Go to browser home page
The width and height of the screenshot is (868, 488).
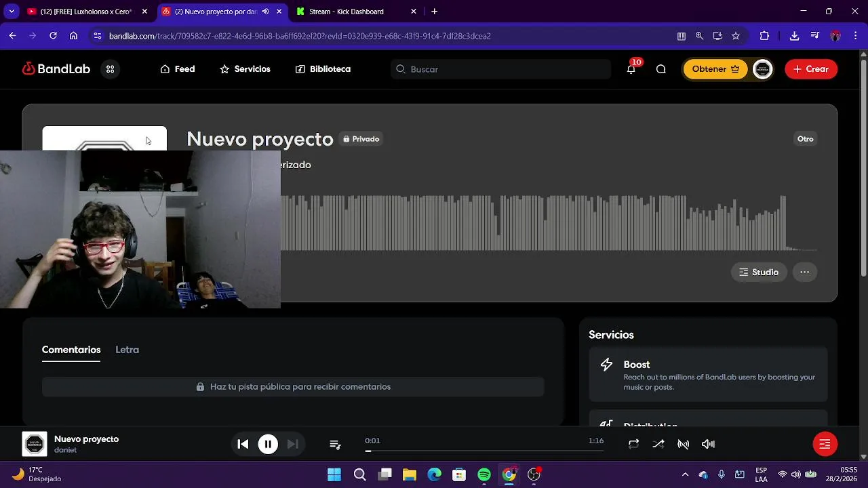[73, 36]
